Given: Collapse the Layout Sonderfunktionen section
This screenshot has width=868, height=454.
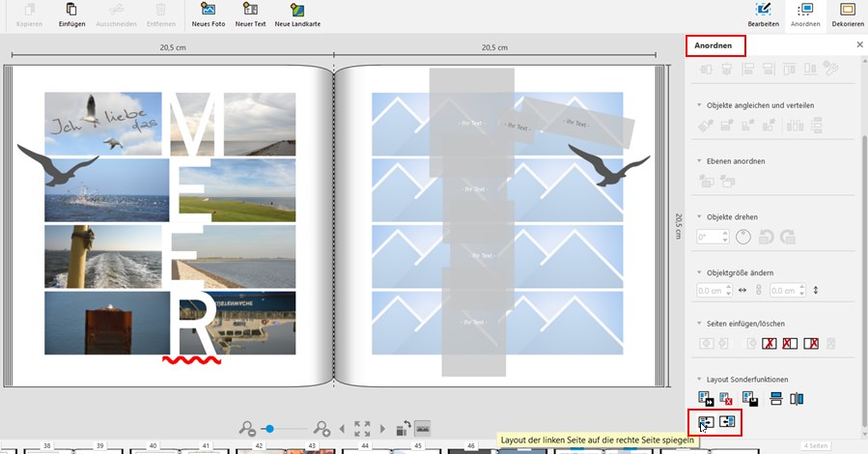Looking at the screenshot, I should [699, 379].
